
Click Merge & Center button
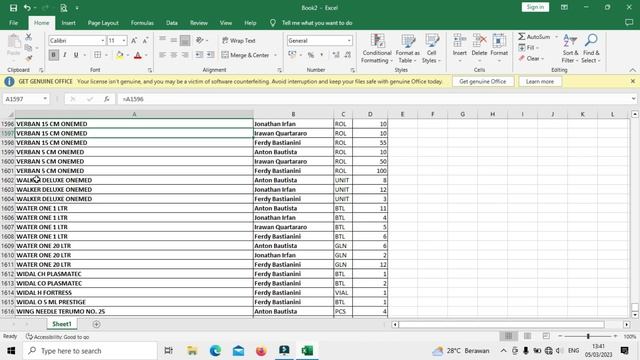click(x=245, y=55)
